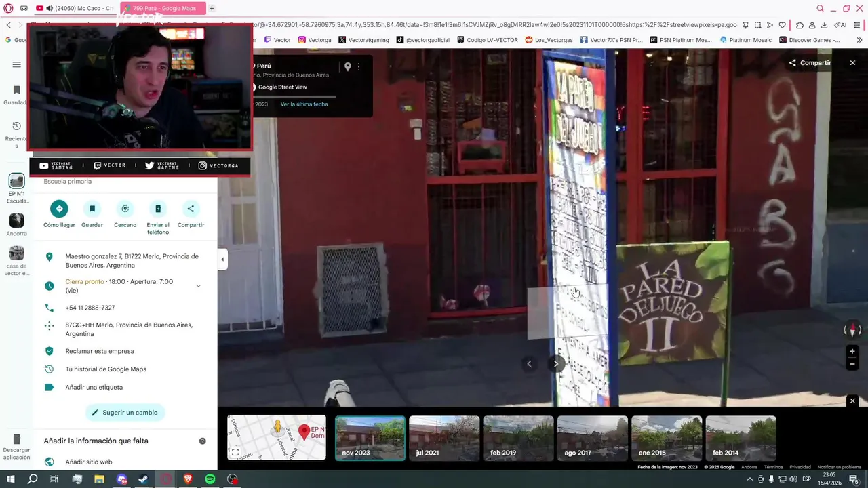
Task: Open Spotify from taskbar
Action: (210, 479)
